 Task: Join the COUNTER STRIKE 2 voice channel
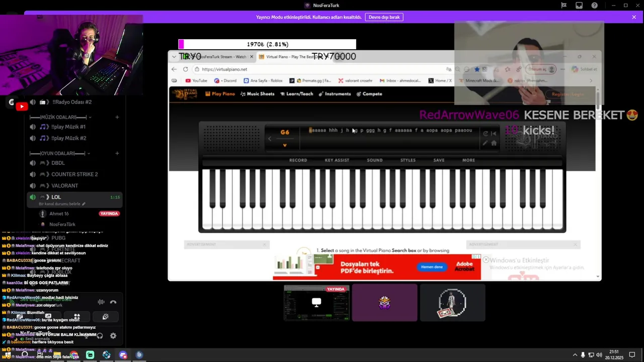[x=74, y=174]
